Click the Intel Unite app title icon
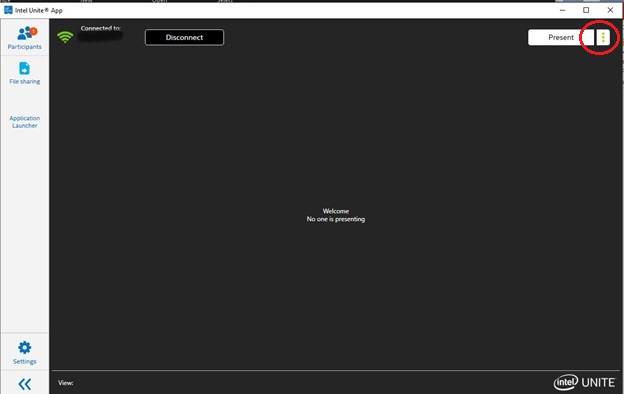The width and height of the screenshot is (624, 394). click(x=8, y=10)
